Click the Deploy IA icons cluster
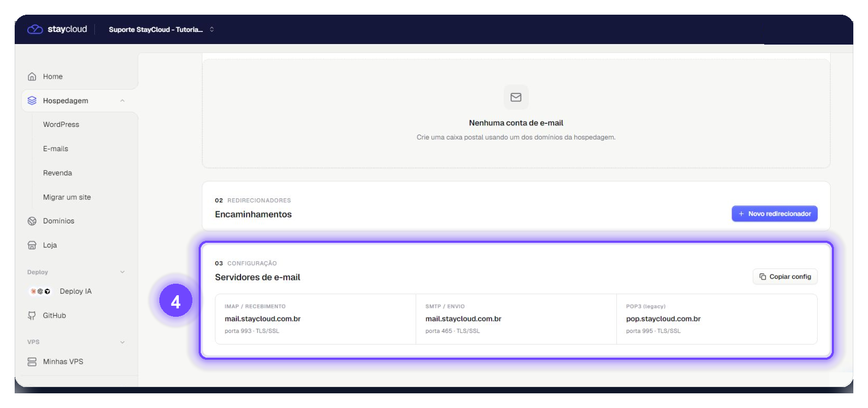Screen dimensions: 868x408 (x=40, y=292)
